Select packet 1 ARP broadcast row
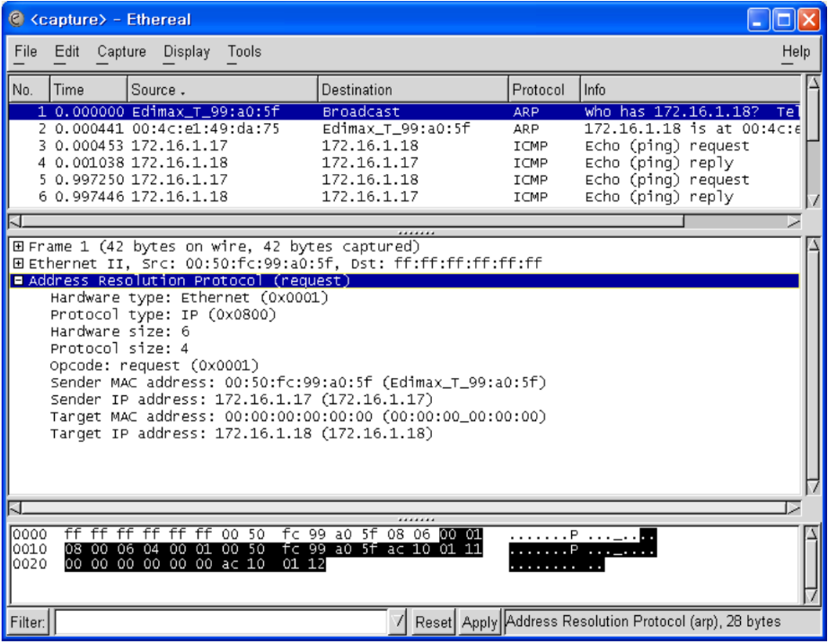Image resolution: width=828 pixels, height=644 pixels. 404,112
